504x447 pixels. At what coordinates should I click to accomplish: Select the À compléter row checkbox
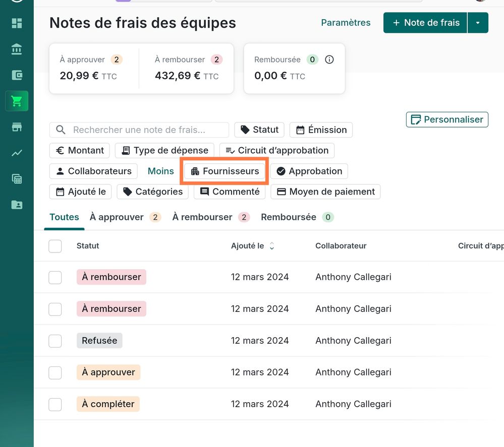click(x=55, y=404)
